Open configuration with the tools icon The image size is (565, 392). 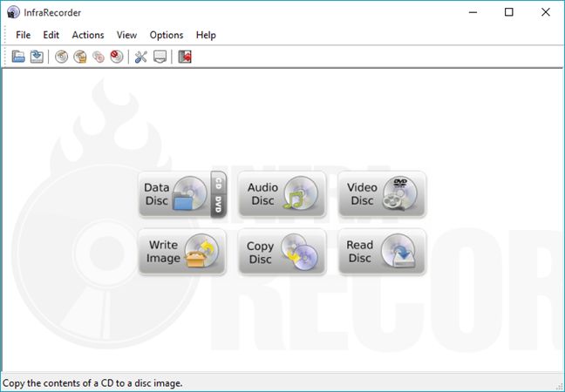(x=141, y=57)
